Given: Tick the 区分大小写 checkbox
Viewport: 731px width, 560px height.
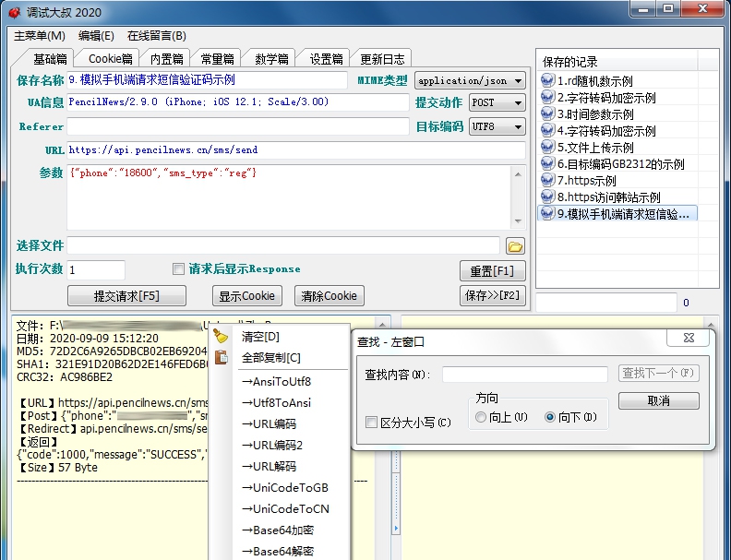Looking at the screenshot, I should click(371, 423).
